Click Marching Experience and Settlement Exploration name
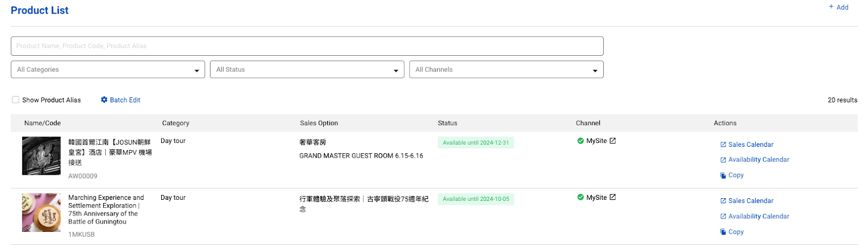The image size is (868, 248). pos(106,210)
